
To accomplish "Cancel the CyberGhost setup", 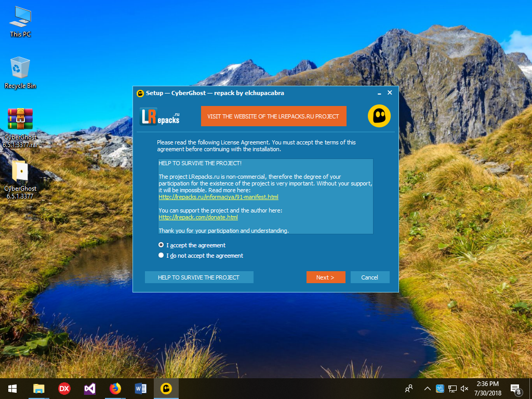I will click(x=370, y=277).
